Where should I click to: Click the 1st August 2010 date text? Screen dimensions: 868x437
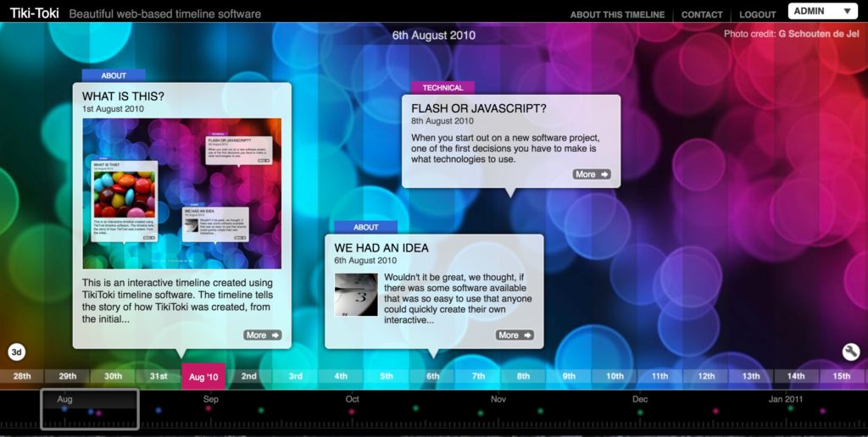[x=113, y=109]
